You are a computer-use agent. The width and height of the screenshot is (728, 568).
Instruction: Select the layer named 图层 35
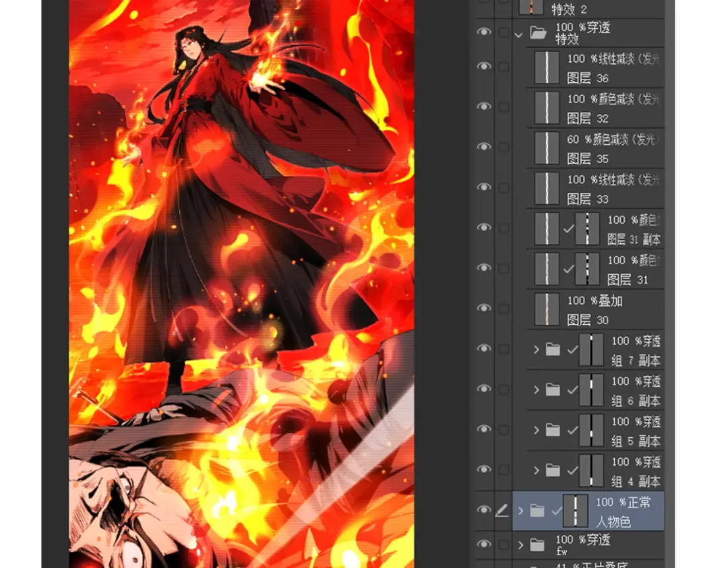pyautogui.click(x=587, y=159)
